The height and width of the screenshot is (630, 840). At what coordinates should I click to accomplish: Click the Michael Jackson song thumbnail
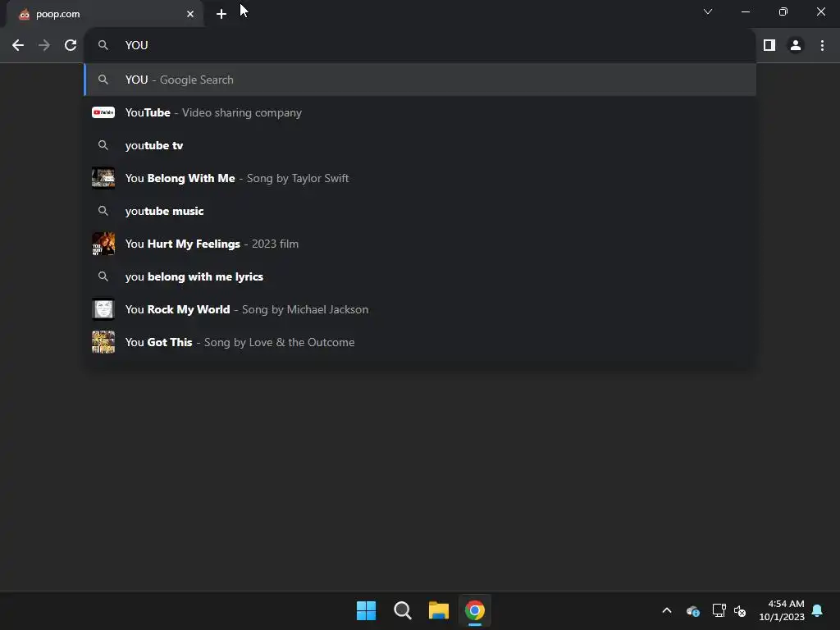coord(103,309)
